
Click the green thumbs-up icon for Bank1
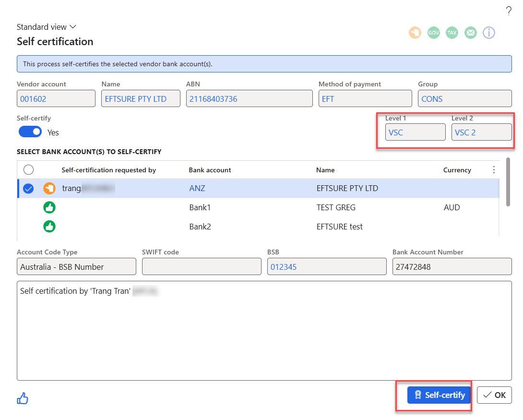[49, 207]
